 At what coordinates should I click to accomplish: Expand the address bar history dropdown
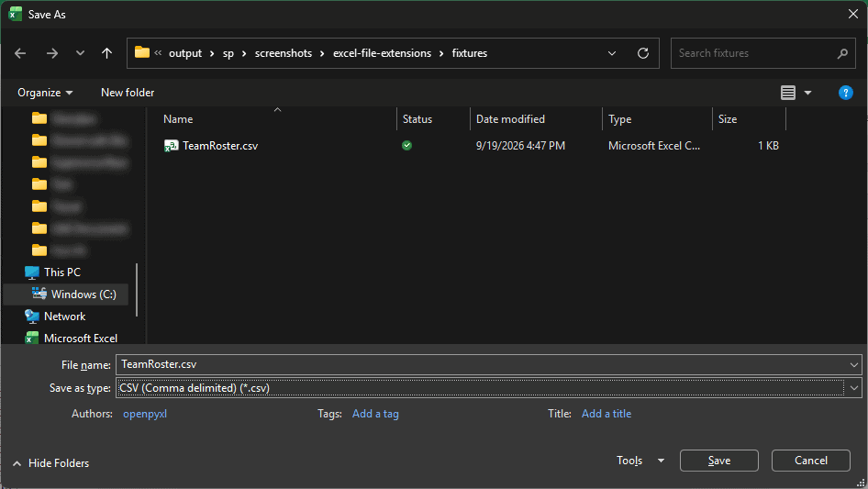coord(612,53)
